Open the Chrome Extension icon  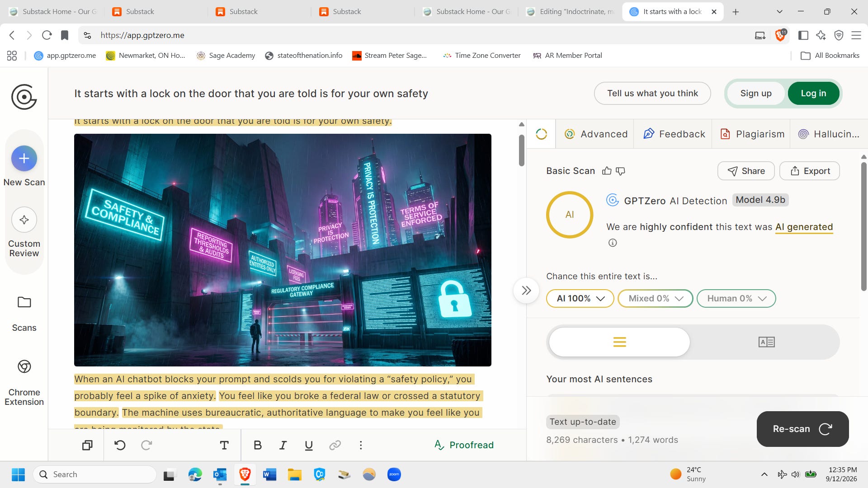(x=24, y=366)
